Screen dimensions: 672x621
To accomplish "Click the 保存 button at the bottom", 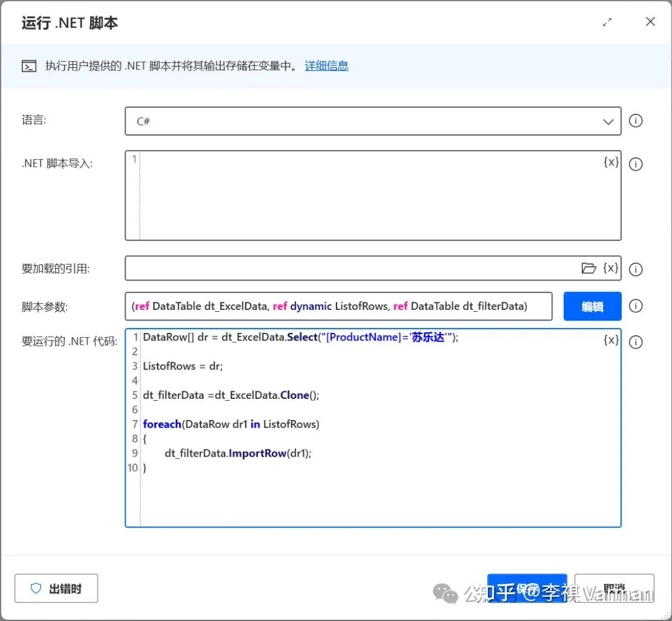I will pyautogui.click(x=527, y=588).
